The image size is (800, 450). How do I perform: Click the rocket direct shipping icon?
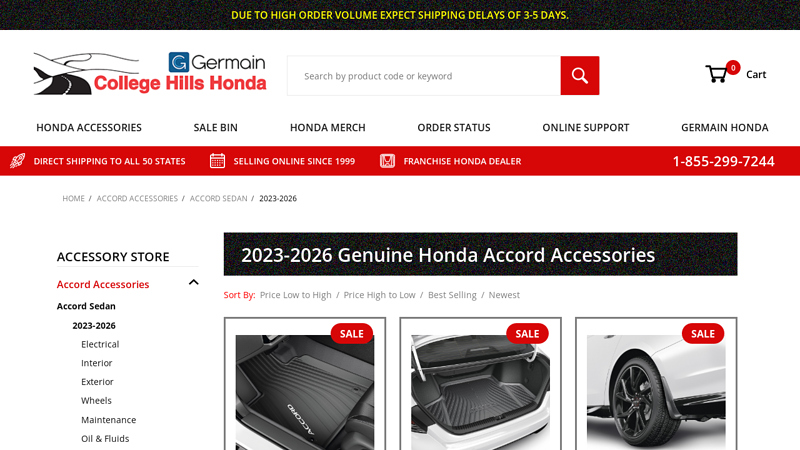(17, 161)
